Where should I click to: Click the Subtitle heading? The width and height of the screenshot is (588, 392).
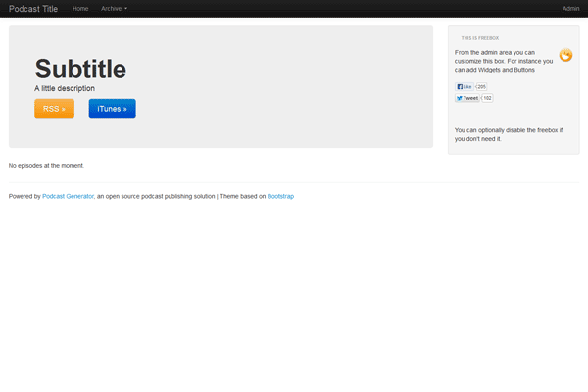point(80,69)
